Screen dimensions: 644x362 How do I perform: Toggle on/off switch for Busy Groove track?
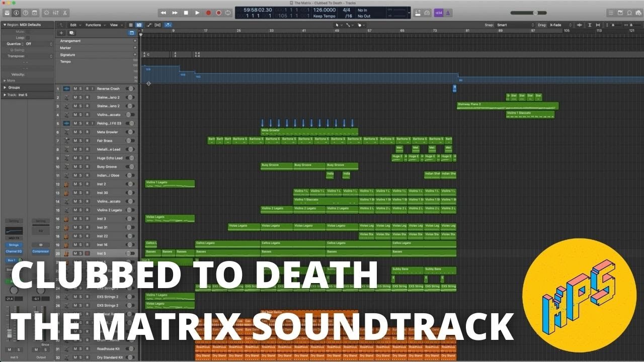pos(130,167)
